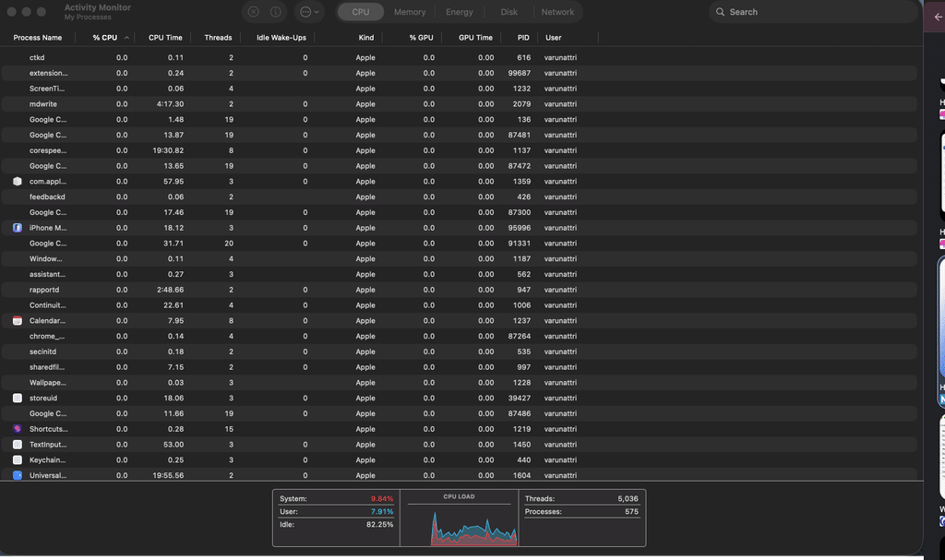The image size is (945, 560).
Task: Switch to the Energy tab
Action: tap(460, 12)
